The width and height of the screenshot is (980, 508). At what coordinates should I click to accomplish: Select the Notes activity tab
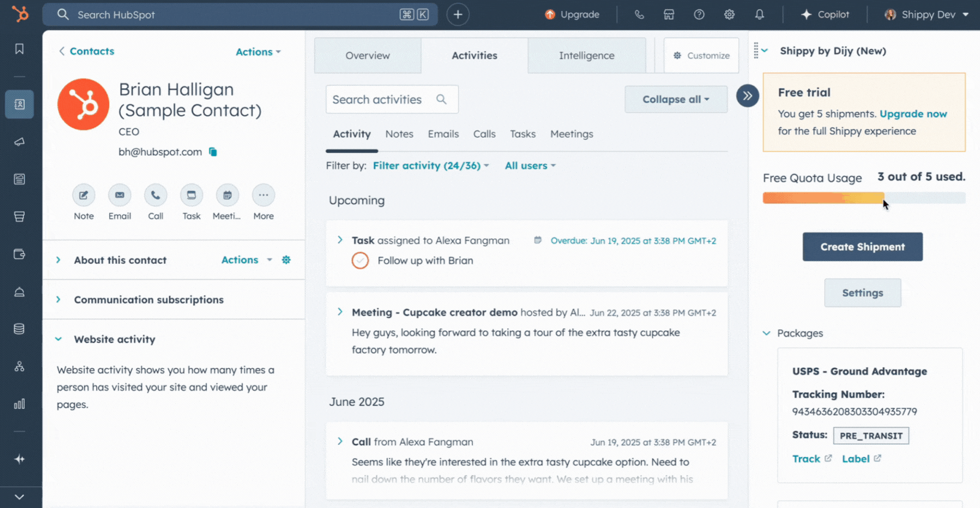pos(399,134)
